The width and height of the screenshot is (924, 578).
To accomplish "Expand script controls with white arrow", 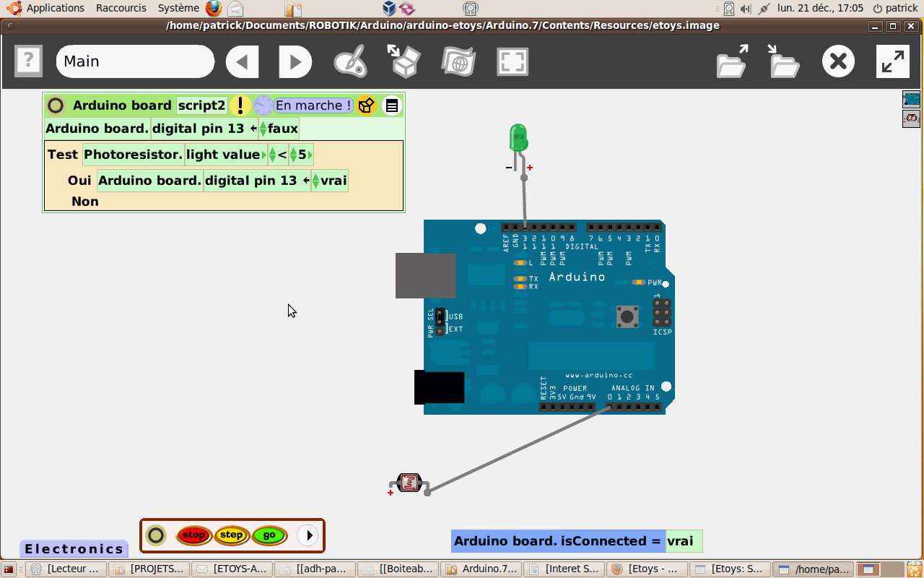I will pyautogui.click(x=308, y=535).
